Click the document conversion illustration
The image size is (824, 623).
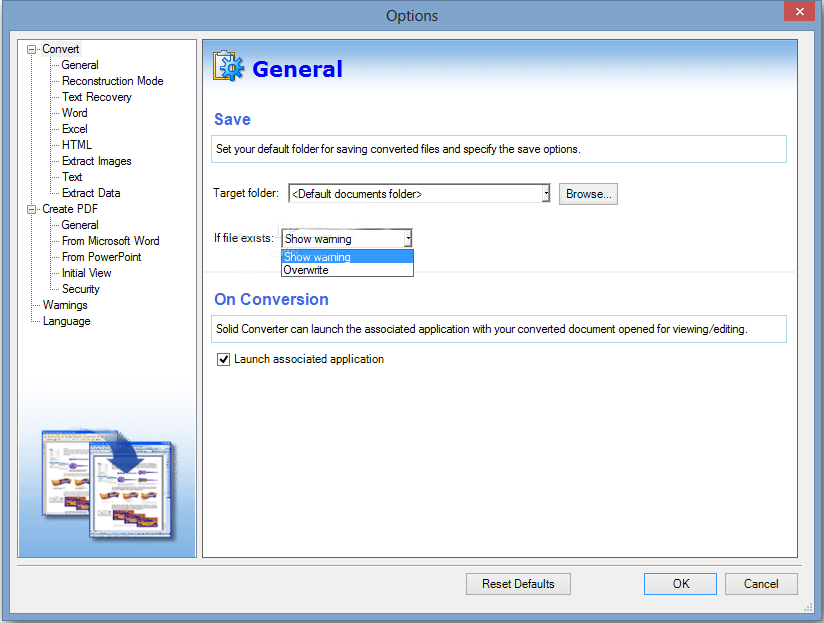pos(108,485)
